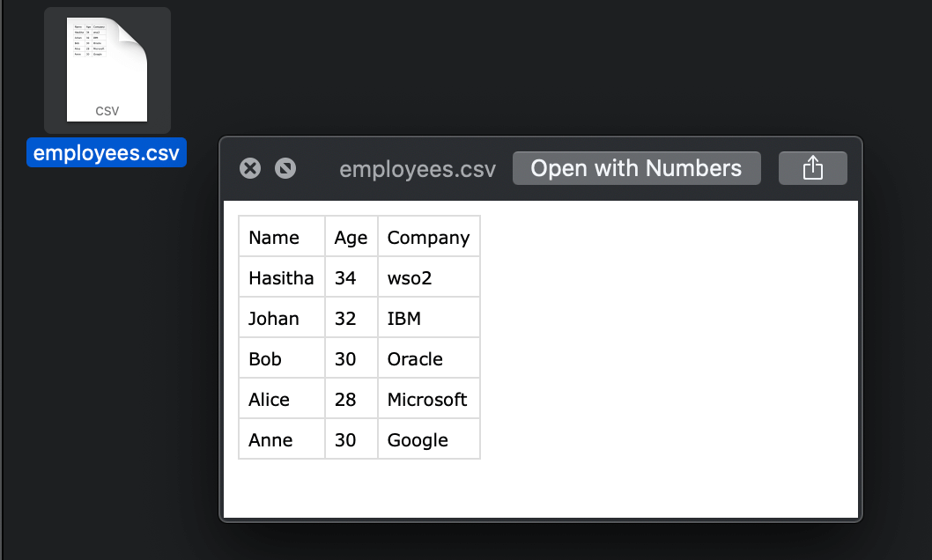Click the Alice name cell
Viewport: 932px width, 560px height.
click(x=282, y=399)
